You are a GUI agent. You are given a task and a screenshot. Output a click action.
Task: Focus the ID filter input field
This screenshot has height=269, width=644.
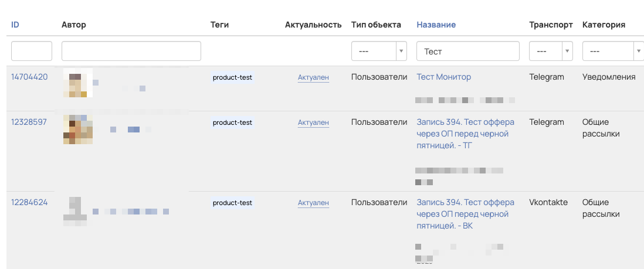point(32,51)
